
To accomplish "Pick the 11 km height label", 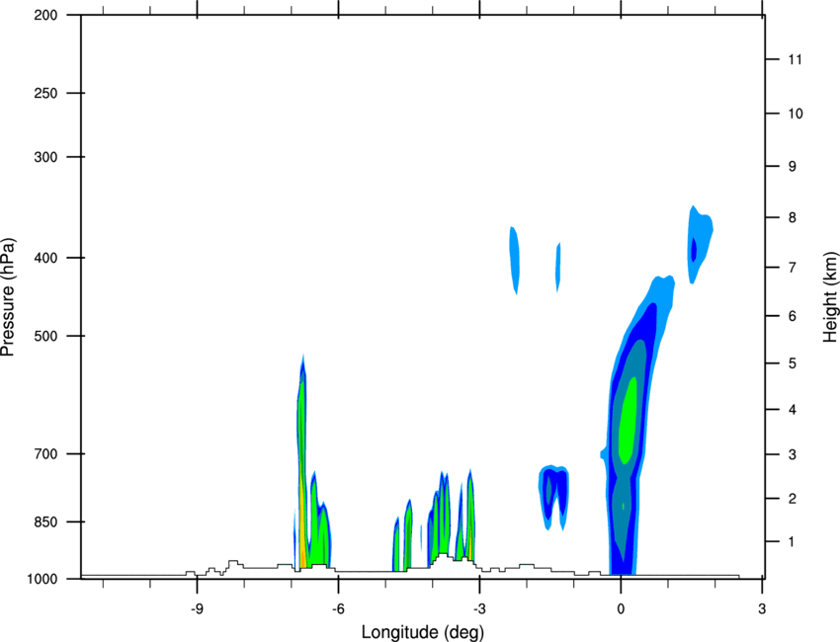I will (x=796, y=59).
